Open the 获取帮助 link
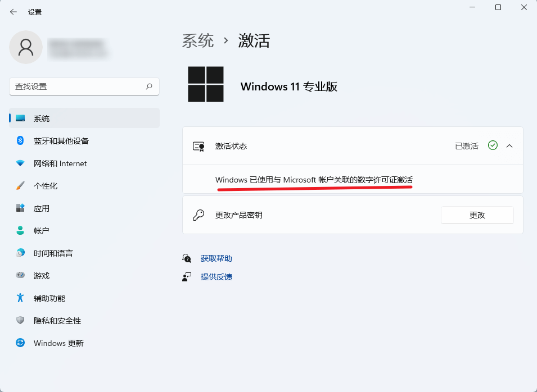537x392 pixels. 216,258
